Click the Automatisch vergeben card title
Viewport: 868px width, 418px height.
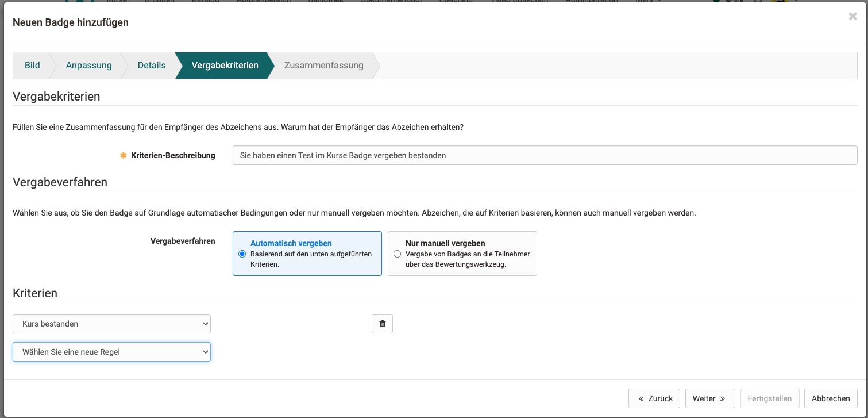pos(291,243)
